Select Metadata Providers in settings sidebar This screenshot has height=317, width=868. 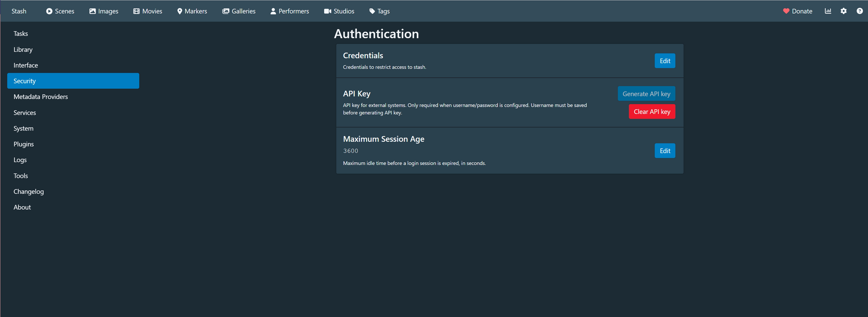point(41,97)
